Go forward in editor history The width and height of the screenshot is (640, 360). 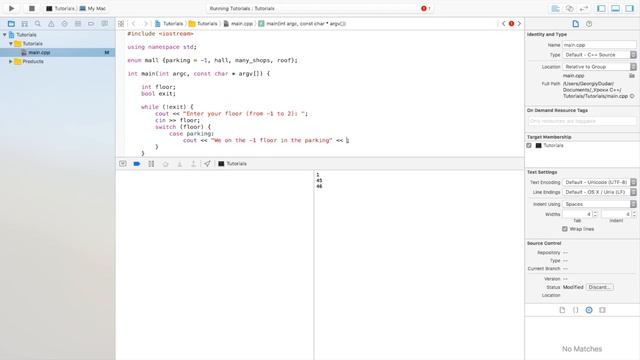[145, 24]
